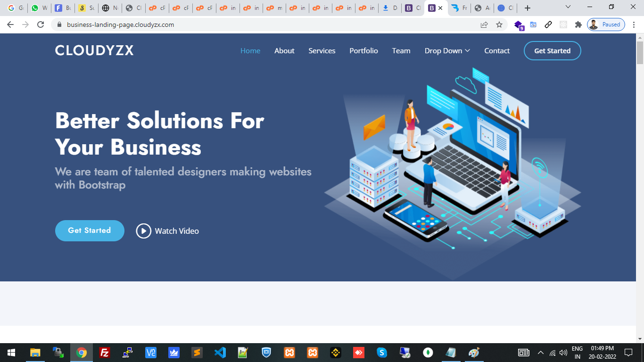This screenshot has width=644, height=362.
Task: Click the chain link extension icon
Action: pyautogui.click(x=548, y=25)
